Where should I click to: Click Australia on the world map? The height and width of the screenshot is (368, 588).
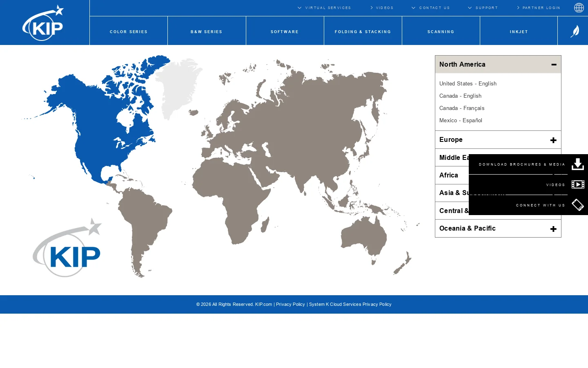coord(363,237)
